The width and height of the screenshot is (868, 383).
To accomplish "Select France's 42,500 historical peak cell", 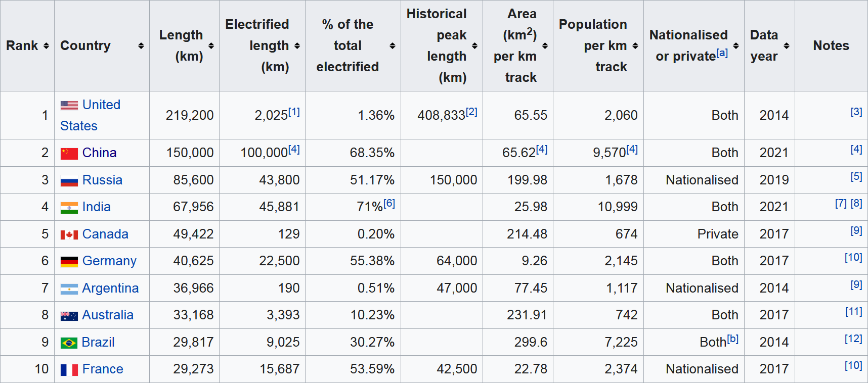I will coord(442,369).
